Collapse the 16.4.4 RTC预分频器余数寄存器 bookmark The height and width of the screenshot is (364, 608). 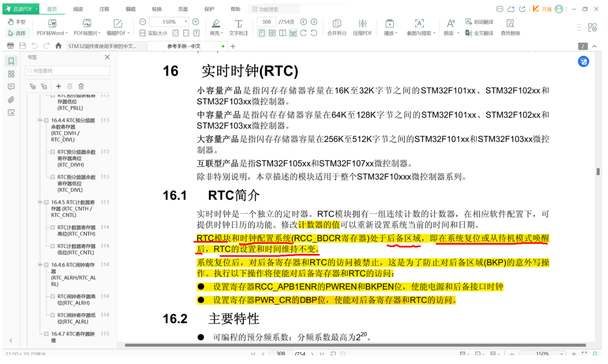[40, 120]
